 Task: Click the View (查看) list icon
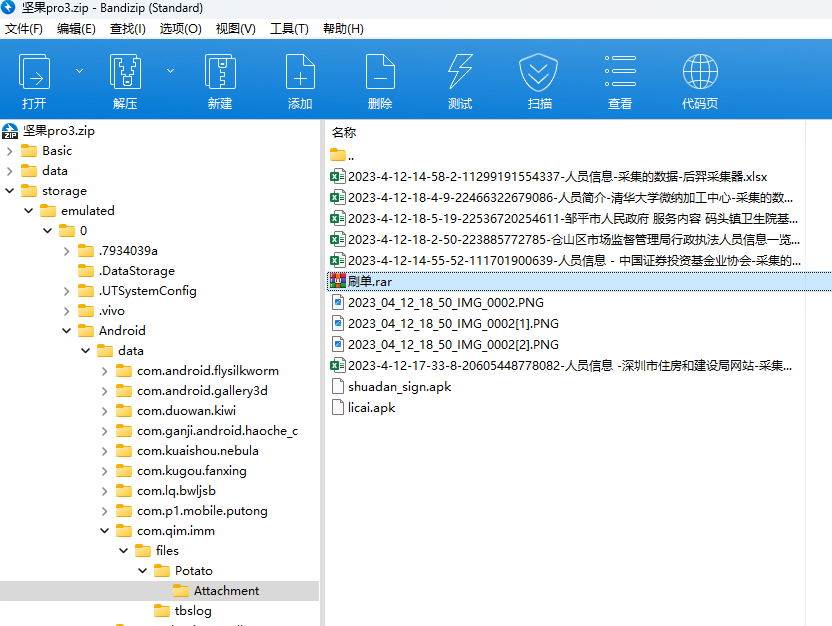(x=620, y=72)
